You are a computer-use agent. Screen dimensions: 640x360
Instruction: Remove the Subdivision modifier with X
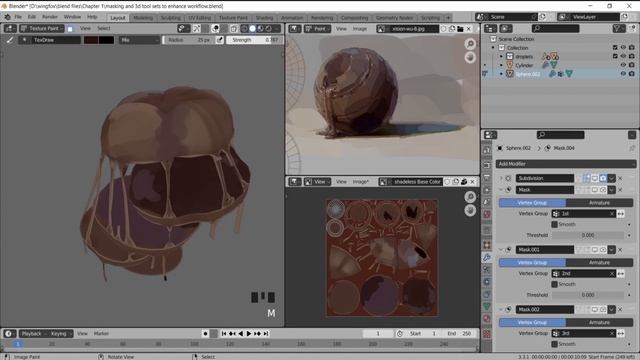620,178
